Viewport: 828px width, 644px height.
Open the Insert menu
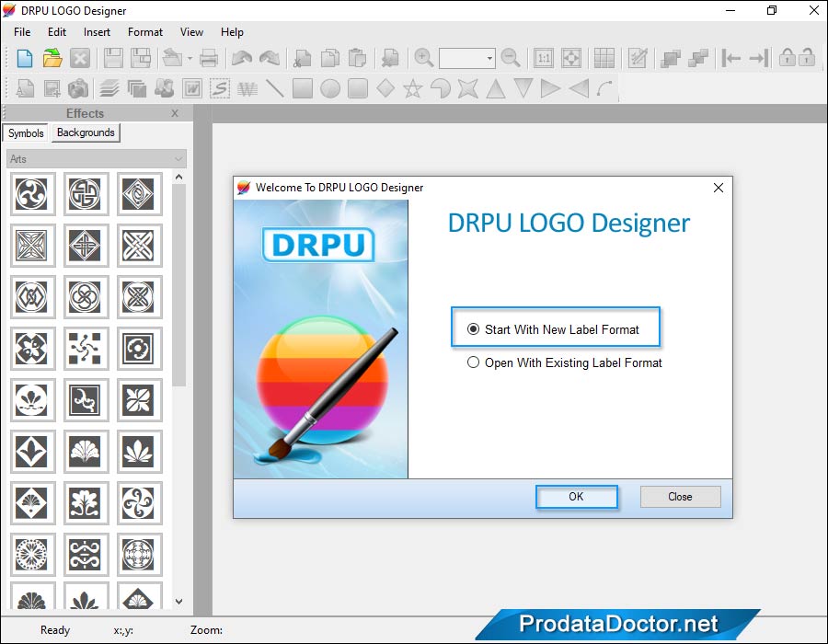click(x=97, y=32)
